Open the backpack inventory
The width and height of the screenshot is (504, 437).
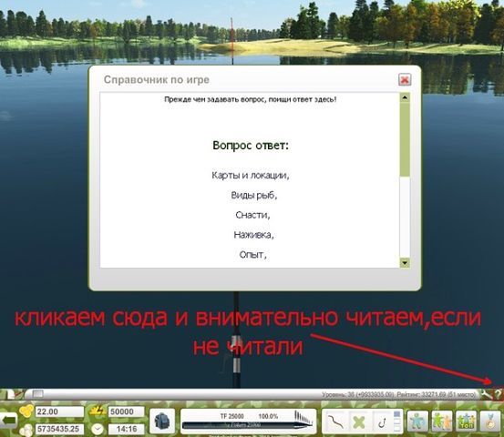(162, 421)
